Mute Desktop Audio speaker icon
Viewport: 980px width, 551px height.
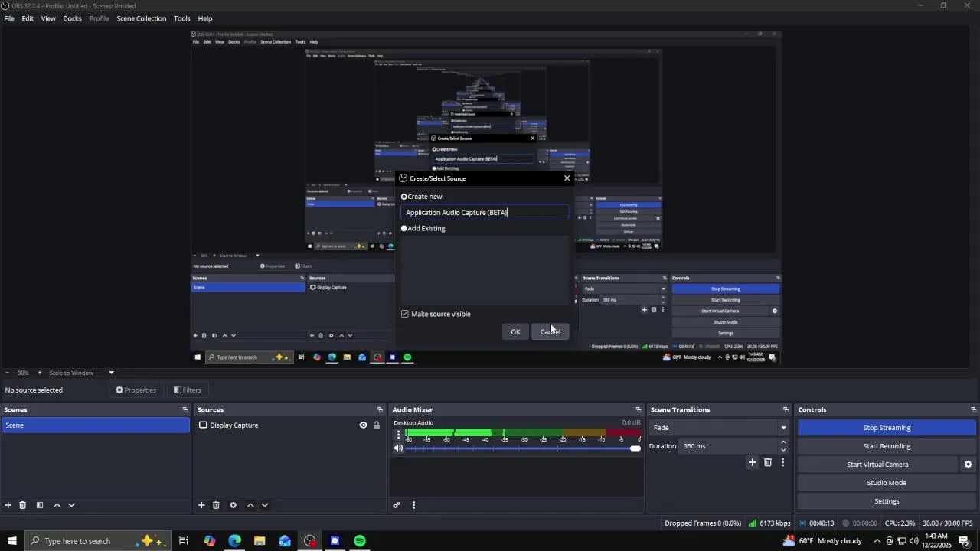398,448
